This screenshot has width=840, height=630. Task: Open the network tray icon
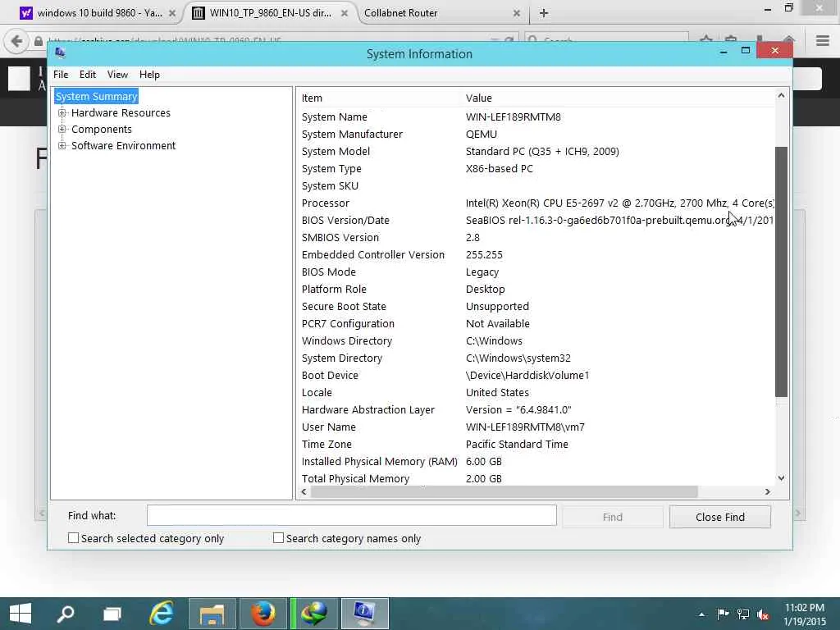743,614
